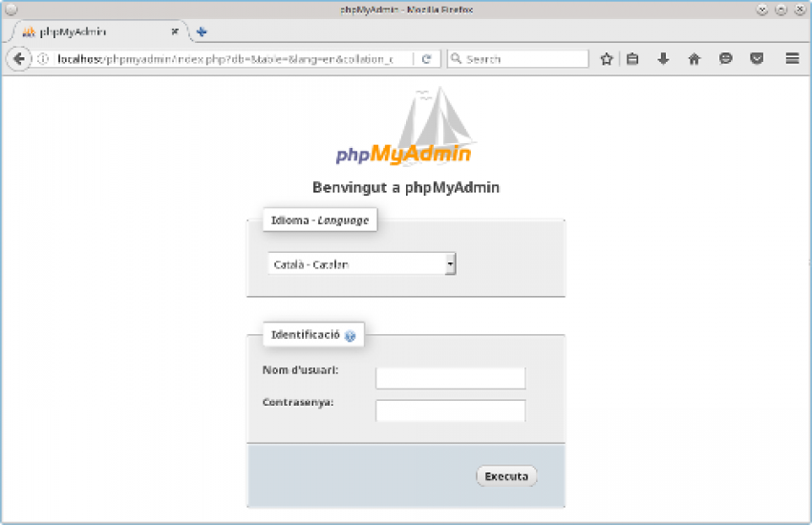
Task: Close the phpMyAdmin tab
Action: 175,31
